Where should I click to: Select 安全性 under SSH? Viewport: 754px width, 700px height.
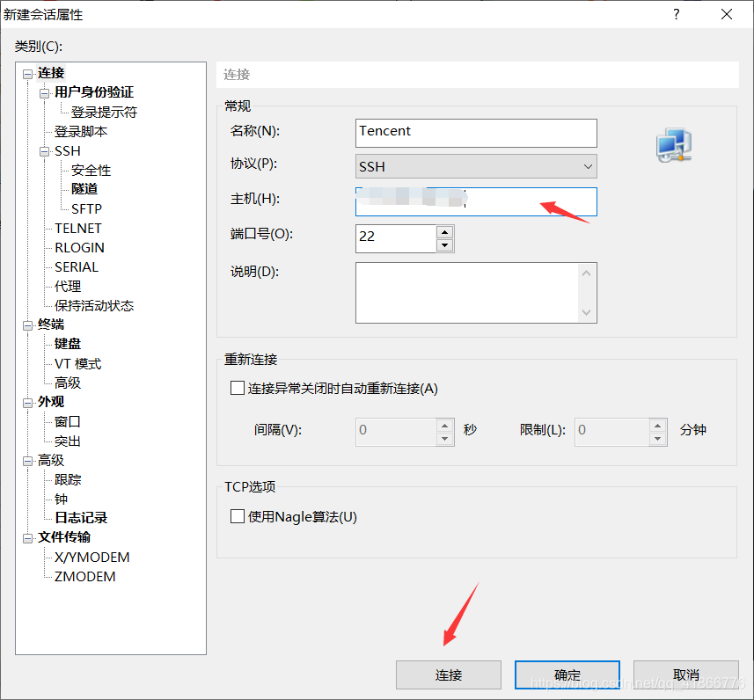pyautogui.click(x=91, y=171)
